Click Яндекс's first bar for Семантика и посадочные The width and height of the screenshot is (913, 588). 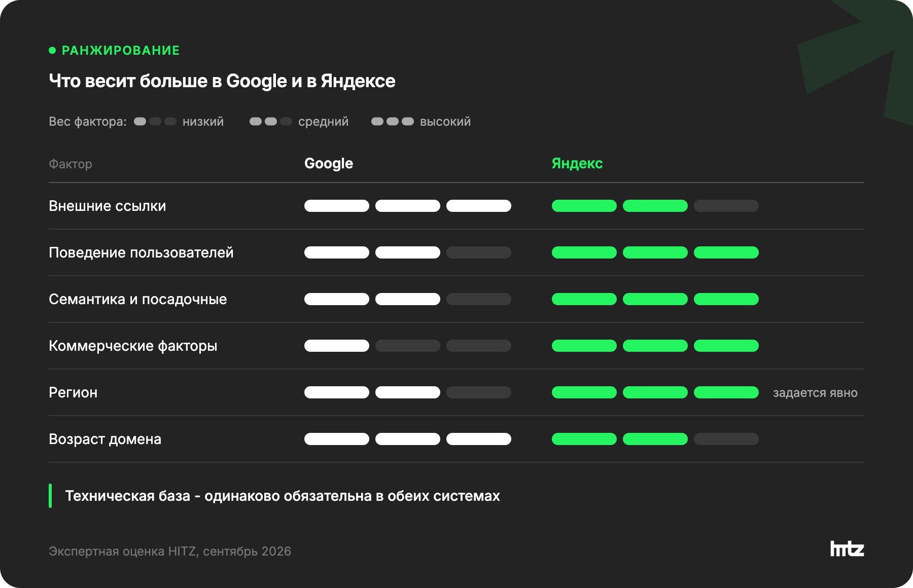(x=584, y=299)
